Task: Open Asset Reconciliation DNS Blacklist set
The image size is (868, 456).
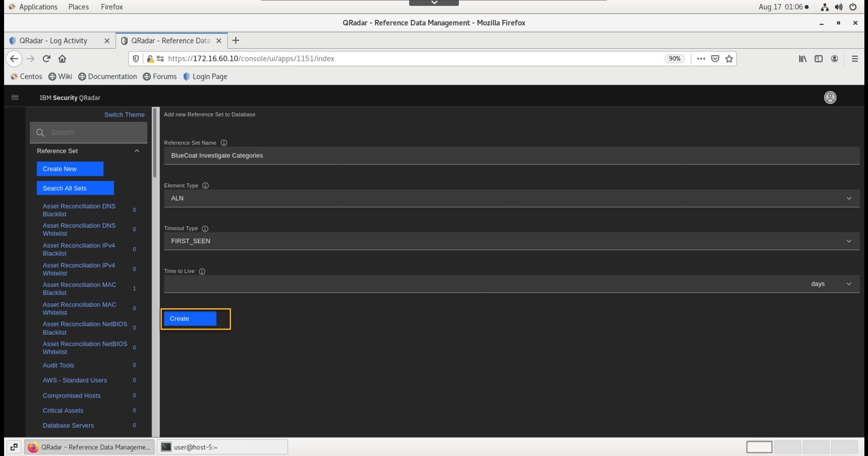Action: (x=79, y=210)
